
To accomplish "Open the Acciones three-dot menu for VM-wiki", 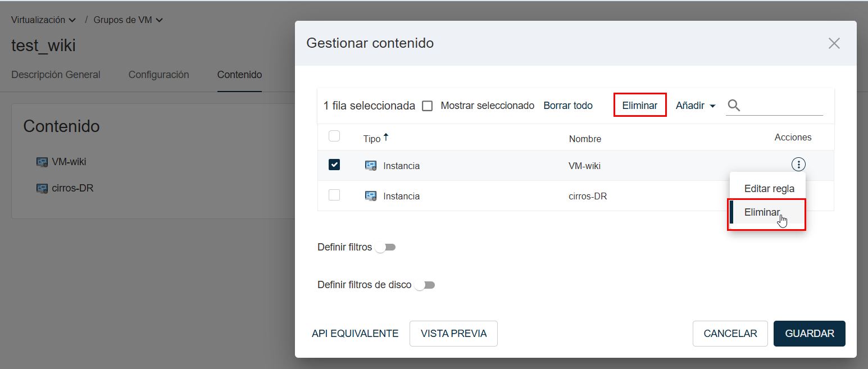I will [x=798, y=164].
